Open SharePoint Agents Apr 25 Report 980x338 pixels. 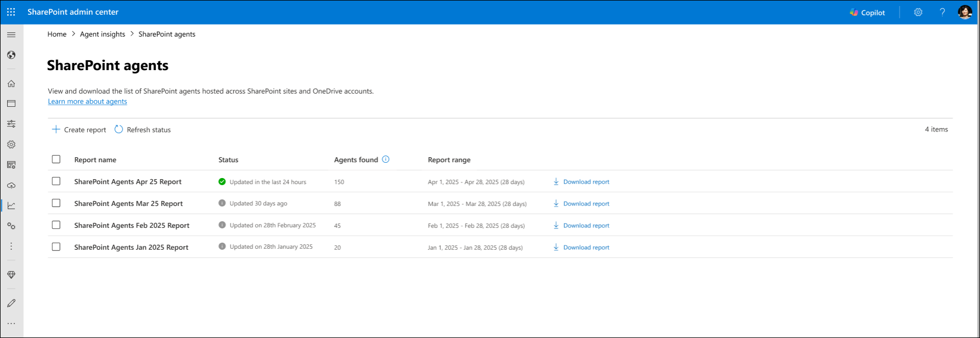point(128,182)
